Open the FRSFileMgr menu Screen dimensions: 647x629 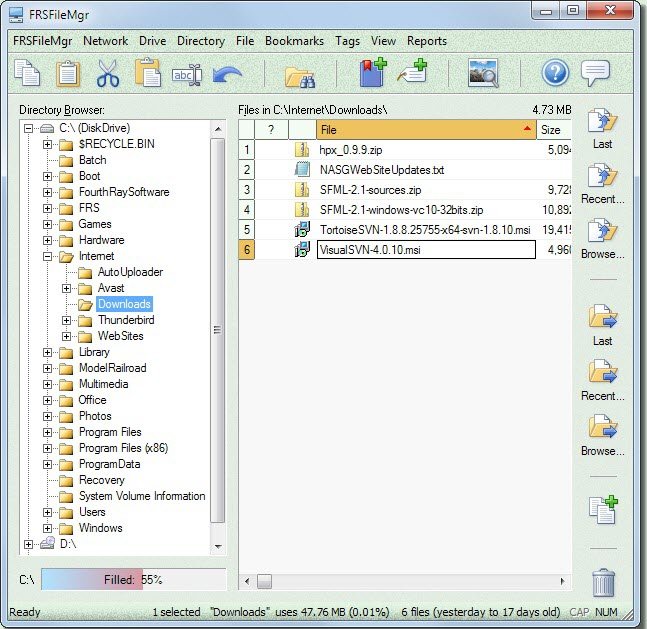43,41
